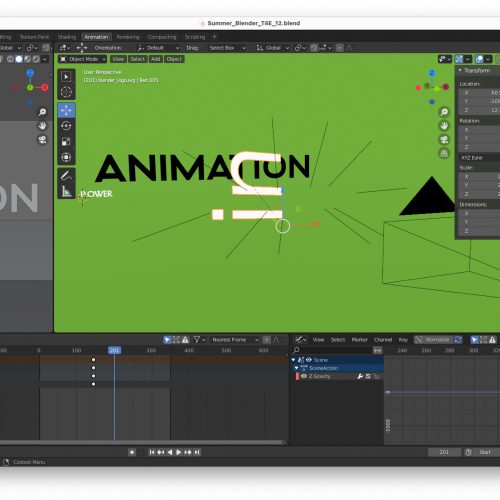Play the animation forward
The image size is (500, 500).
[179, 452]
